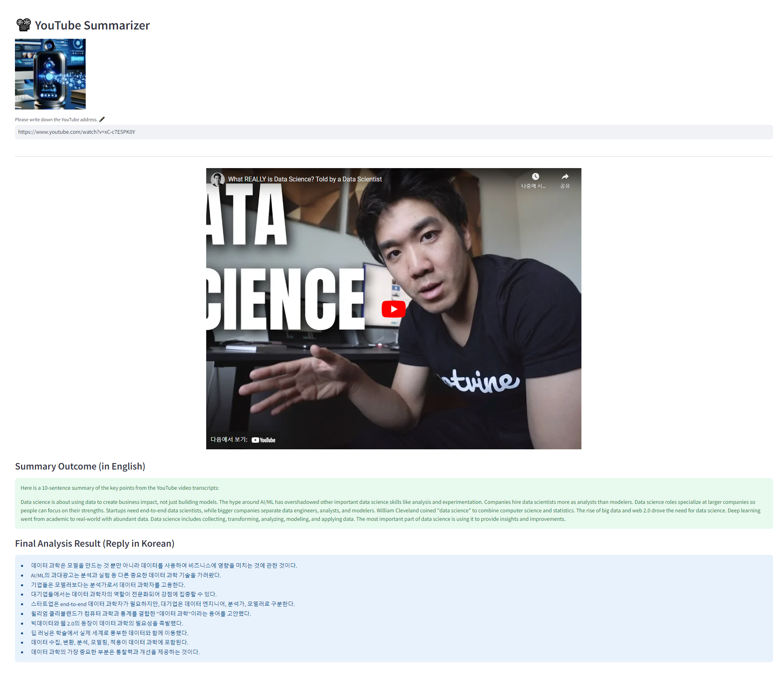The height and width of the screenshot is (676, 784).
Task: Click the '다음에서 보기' watch-on text
Action: pos(229,440)
